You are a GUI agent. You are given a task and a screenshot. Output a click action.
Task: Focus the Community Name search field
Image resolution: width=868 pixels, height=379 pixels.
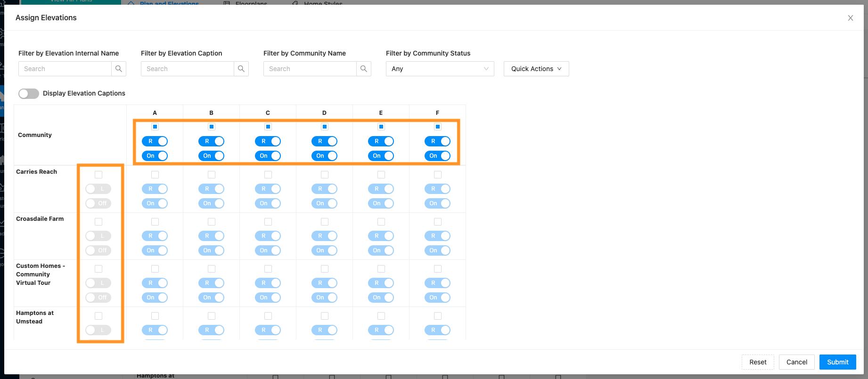(310, 69)
